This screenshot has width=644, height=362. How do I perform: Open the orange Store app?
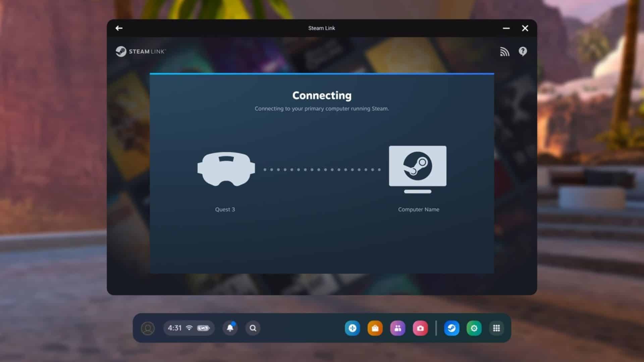point(375,328)
